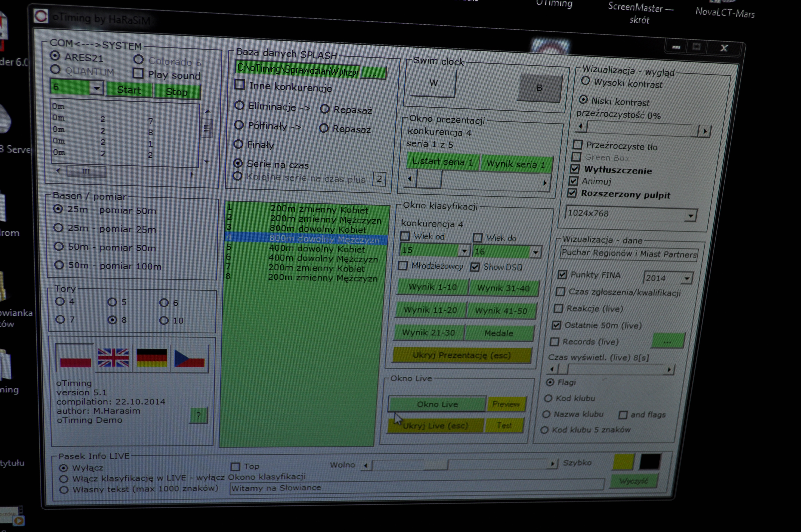801x532 pixels.
Task: Click the Kolejne serie plus number field
Action: [x=379, y=179]
